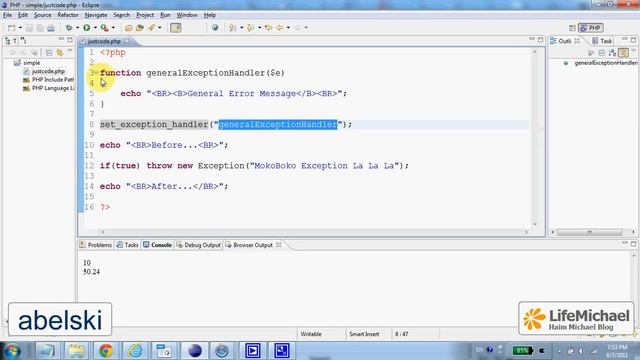The image size is (640, 360).
Task: Open the Search menu
Action: click(x=122, y=15)
